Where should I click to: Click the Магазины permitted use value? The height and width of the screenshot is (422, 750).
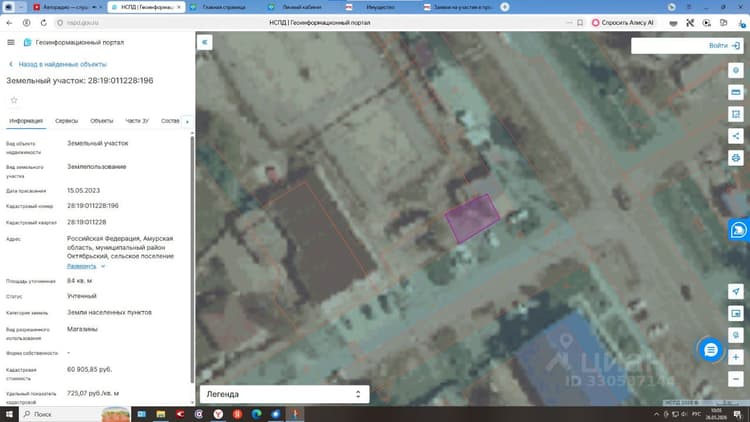click(82, 329)
